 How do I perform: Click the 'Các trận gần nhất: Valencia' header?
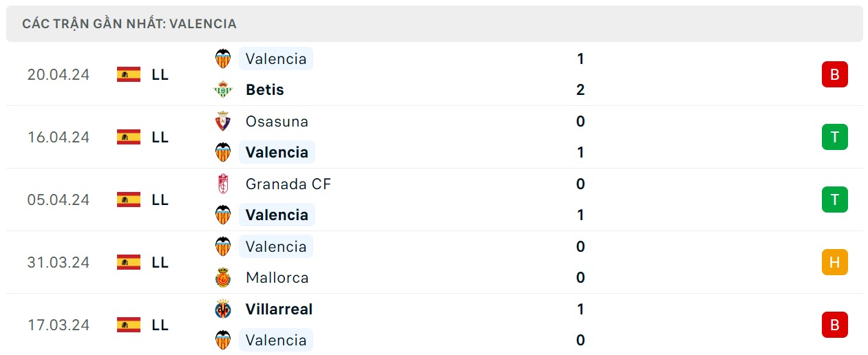(x=129, y=24)
